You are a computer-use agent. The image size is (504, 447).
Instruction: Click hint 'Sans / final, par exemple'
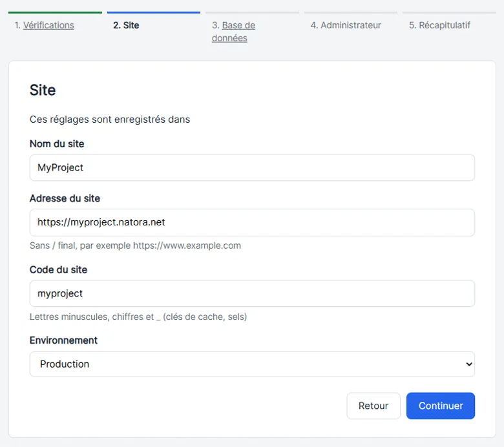[80, 245]
